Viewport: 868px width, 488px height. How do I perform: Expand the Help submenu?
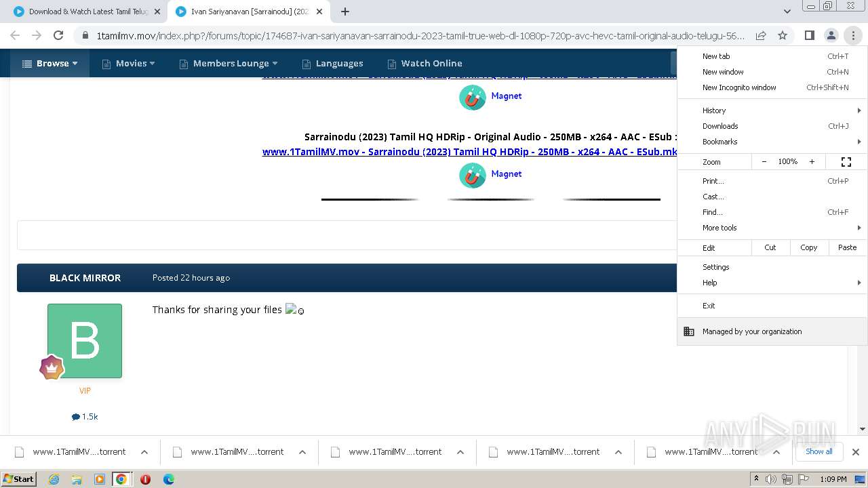[x=772, y=283]
